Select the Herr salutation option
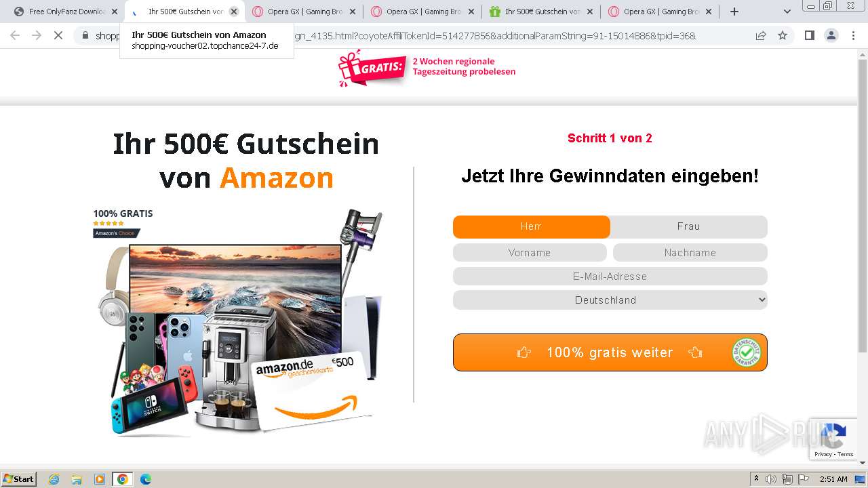 coord(532,226)
